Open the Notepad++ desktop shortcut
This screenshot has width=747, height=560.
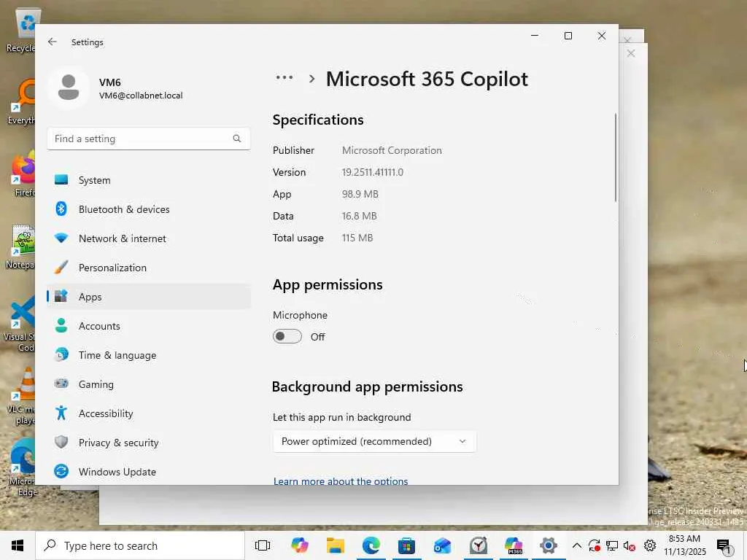(x=21, y=246)
